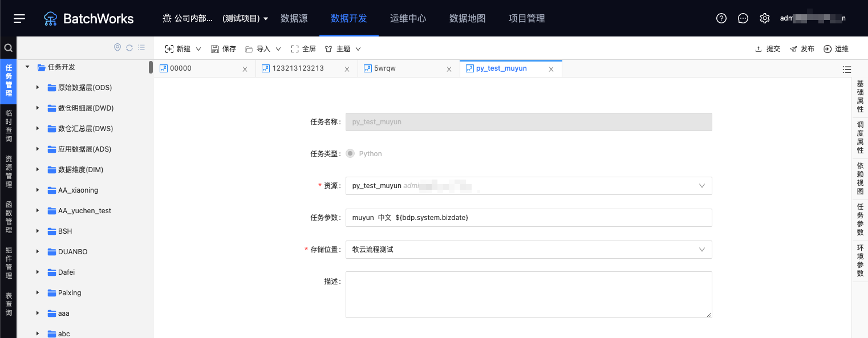The width and height of the screenshot is (868, 338).
Task: Close the py_test_muyun tab
Action: click(x=551, y=69)
